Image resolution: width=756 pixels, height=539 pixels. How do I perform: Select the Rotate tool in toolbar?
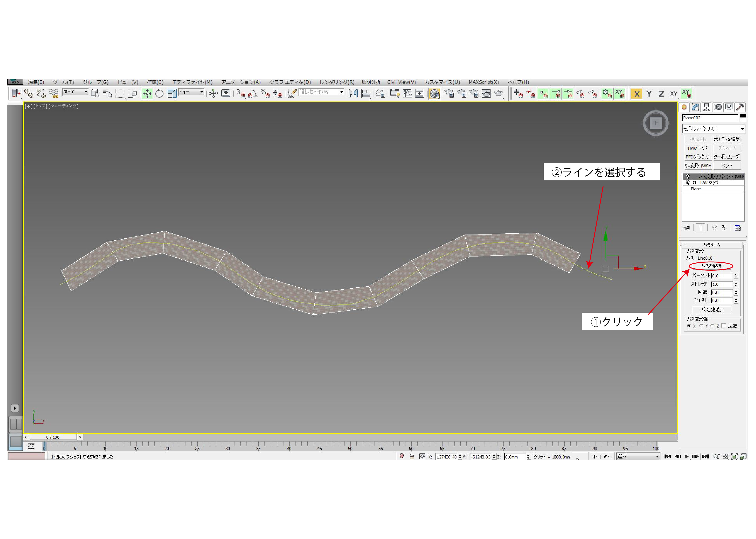(x=159, y=94)
